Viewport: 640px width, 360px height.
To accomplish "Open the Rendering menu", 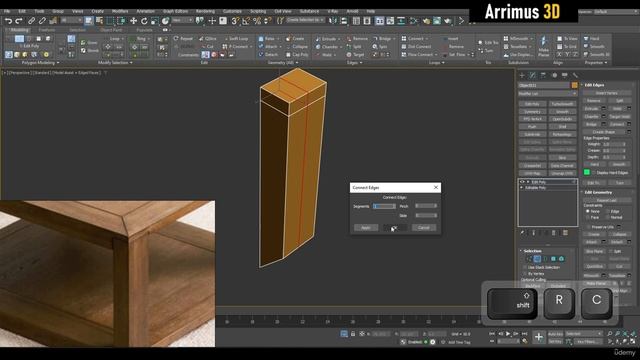I will [x=205, y=11].
